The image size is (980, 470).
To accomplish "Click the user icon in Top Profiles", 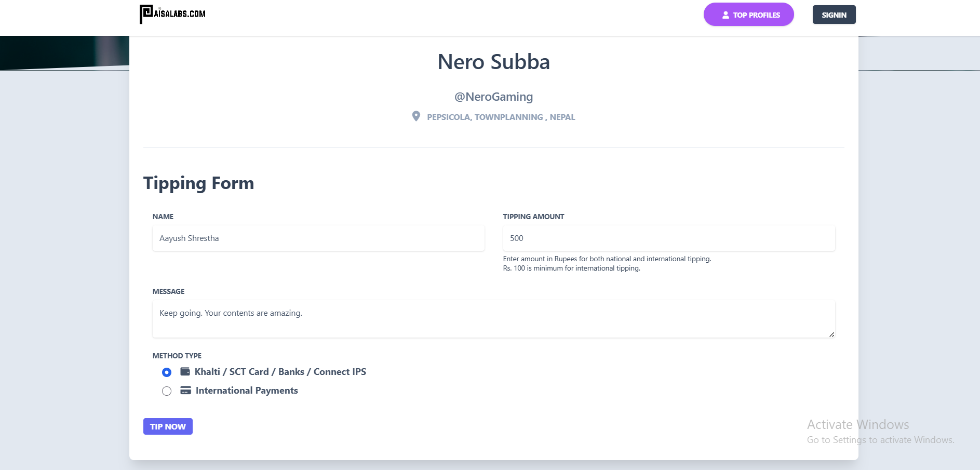I will coord(726,15).
